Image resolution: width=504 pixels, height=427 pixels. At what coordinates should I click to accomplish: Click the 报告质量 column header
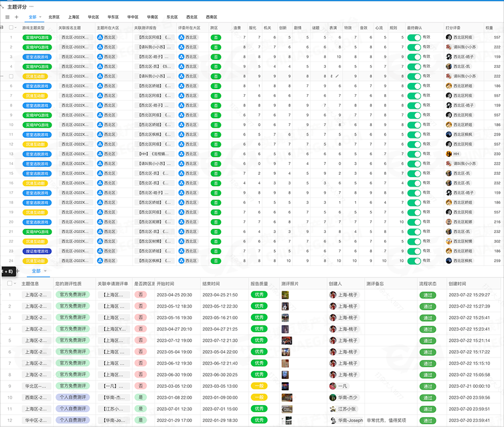(260, 284)
